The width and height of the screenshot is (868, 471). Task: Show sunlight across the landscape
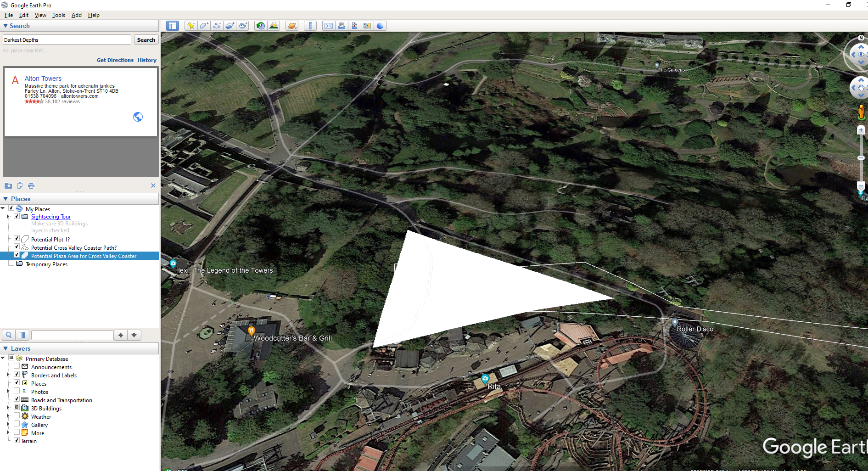(274, 26)
